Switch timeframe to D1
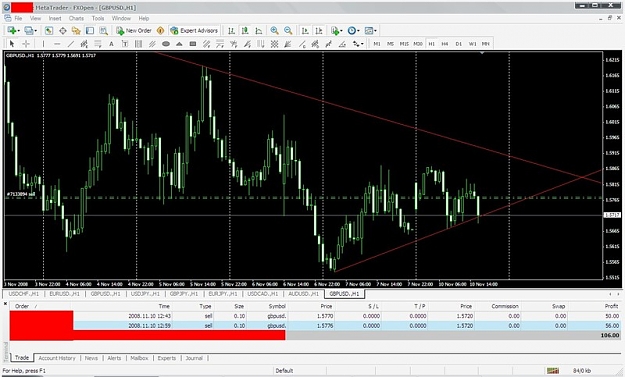 pyautogui.click(x=458, y=43)
